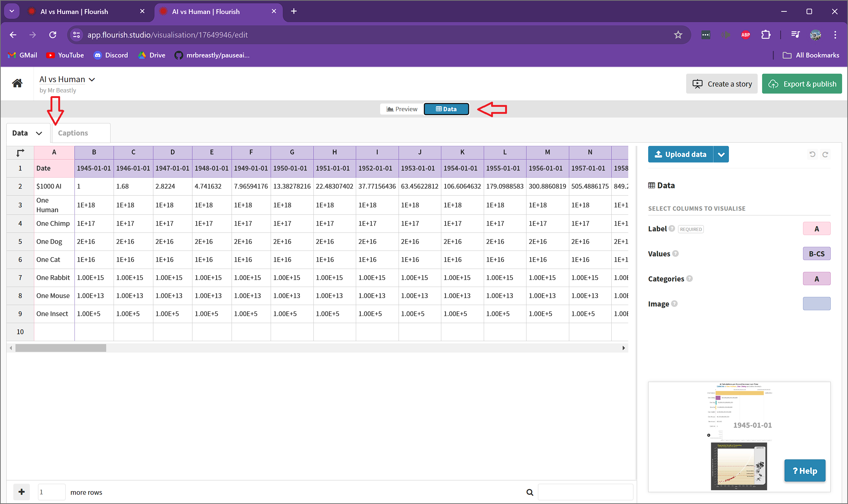Open the AI vs Human title chevron
This screenshot has width=848, height=504.
coord(92,79)
